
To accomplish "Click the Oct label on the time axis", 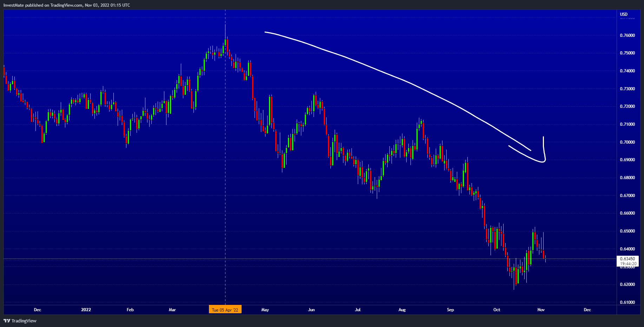I will point(497,310).
